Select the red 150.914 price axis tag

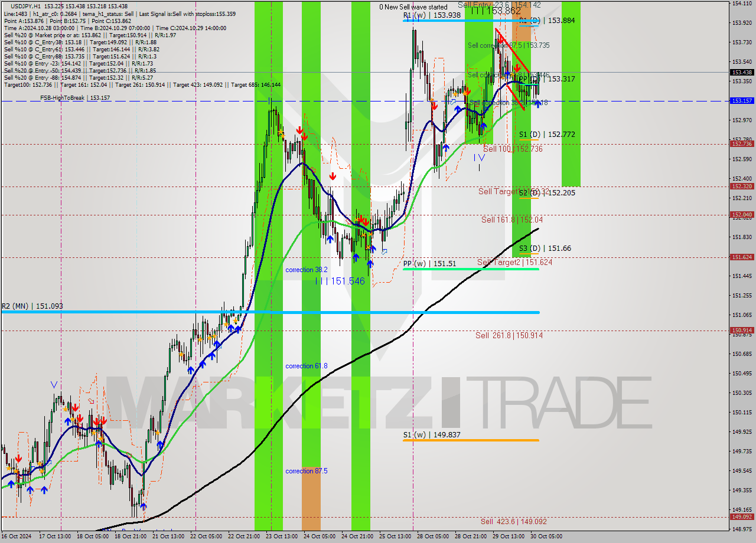pos(742,331)
